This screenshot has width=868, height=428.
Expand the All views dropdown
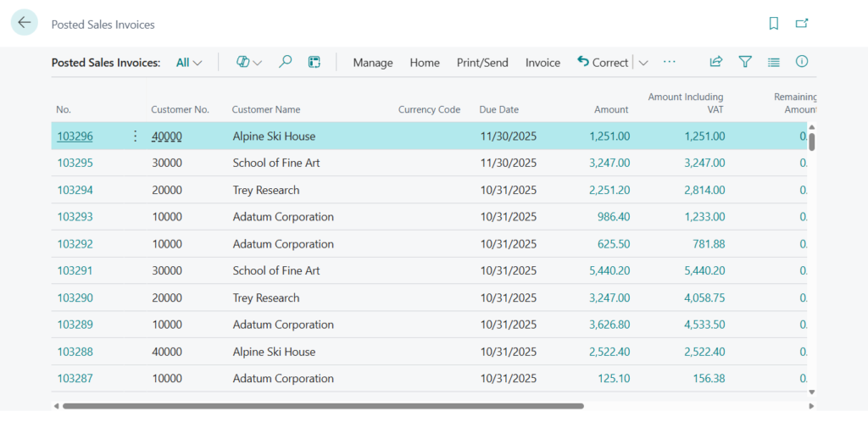(189, 62)
